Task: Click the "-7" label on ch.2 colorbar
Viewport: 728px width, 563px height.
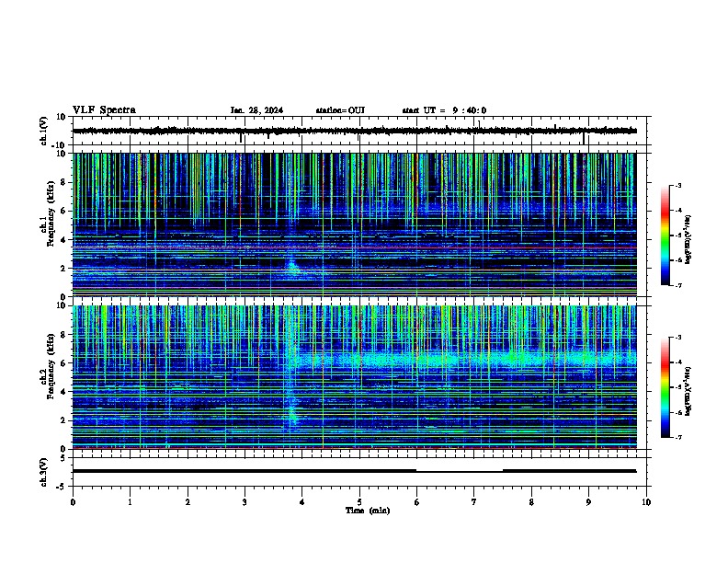Action: pos(677,437)
